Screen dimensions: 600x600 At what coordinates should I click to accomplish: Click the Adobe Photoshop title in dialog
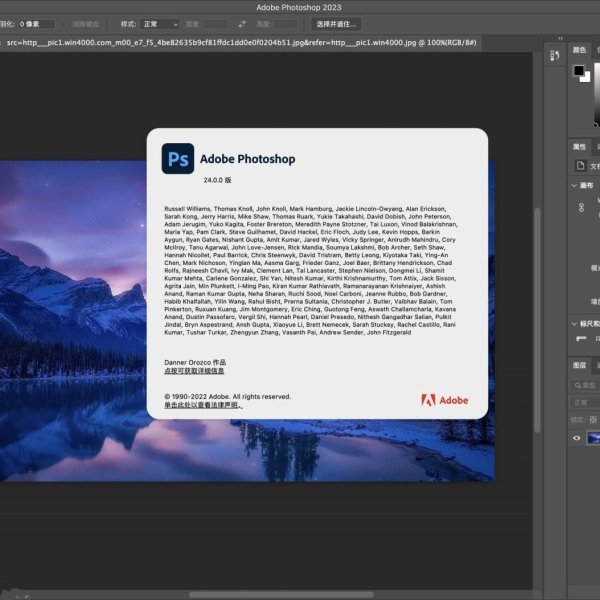click(248, 159)
